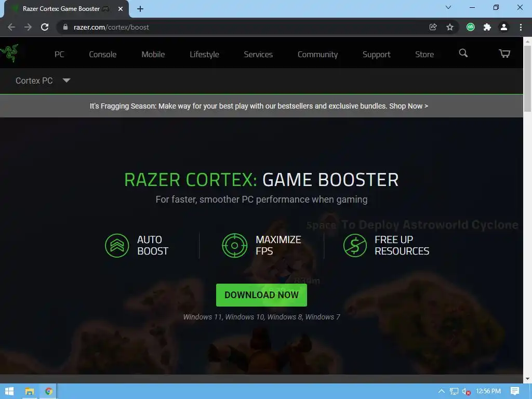Screen dimensions: 532x399
Task: Open the tab search chevron
Action: [448, 7]
